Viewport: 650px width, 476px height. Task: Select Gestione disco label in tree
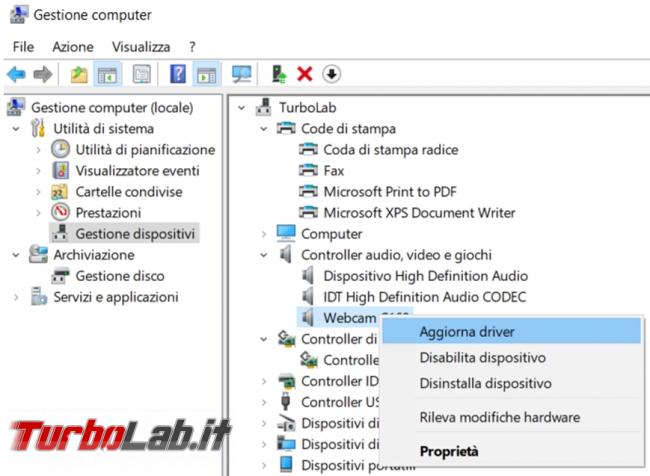(x=120, y=276)
